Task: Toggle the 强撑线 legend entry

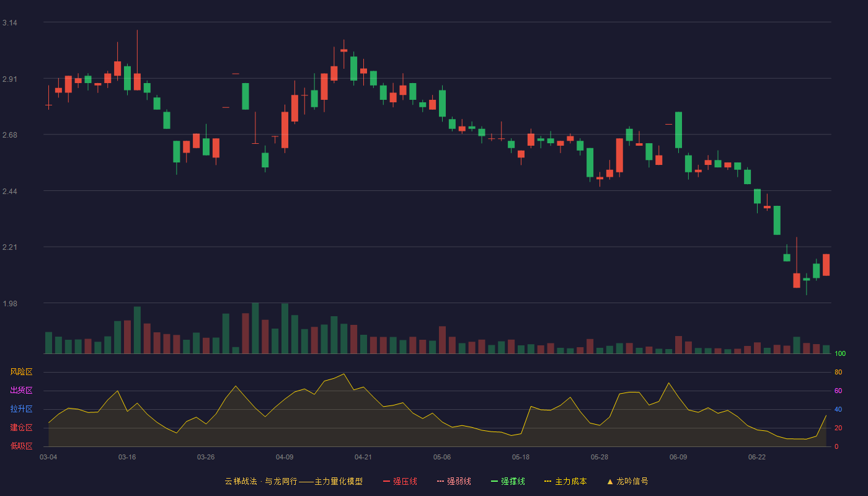Action: pyautogui.click(x=508, y=481)
